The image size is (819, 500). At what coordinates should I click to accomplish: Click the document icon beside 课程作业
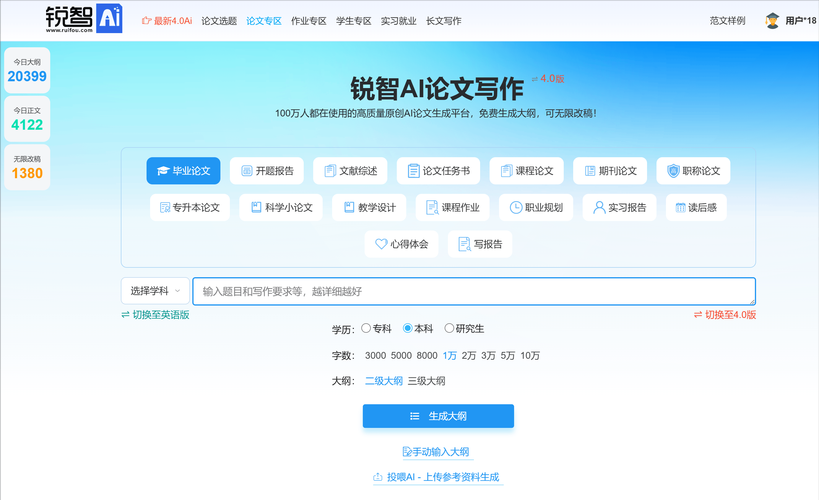(432, 207)
